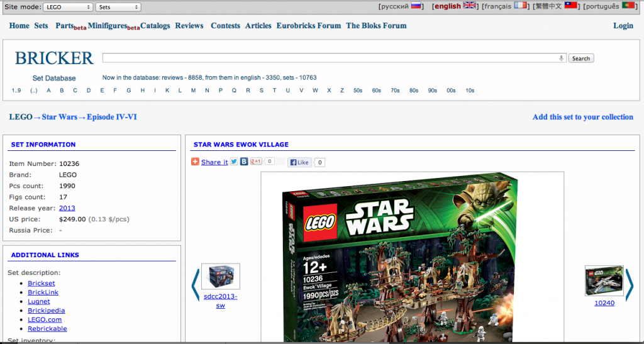Click the LEGO breadcrumb link
The height and width of the screenshot is (344, 644).
click(x=21, y=117)
